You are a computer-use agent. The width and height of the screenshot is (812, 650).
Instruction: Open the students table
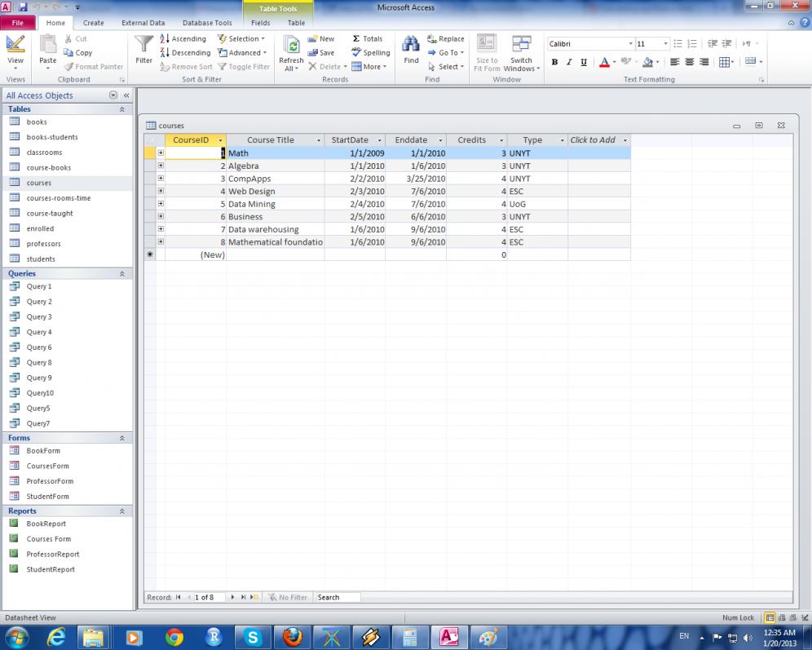(x=41, y=259)
